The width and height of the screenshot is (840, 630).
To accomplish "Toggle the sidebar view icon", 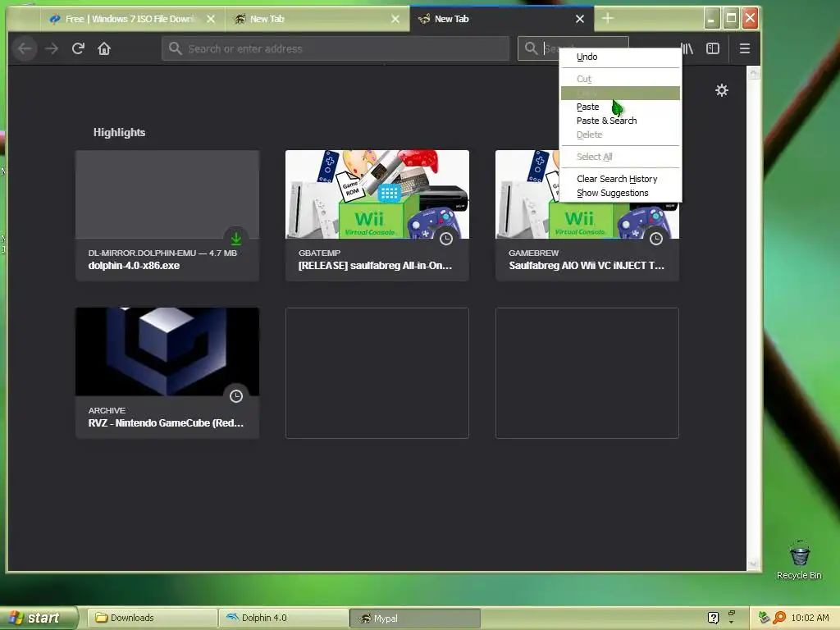I will point(713,48).
